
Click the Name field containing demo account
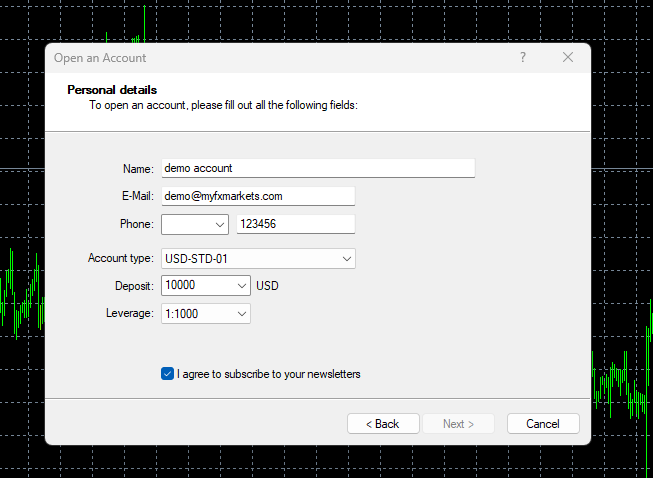tap(317, 168)
